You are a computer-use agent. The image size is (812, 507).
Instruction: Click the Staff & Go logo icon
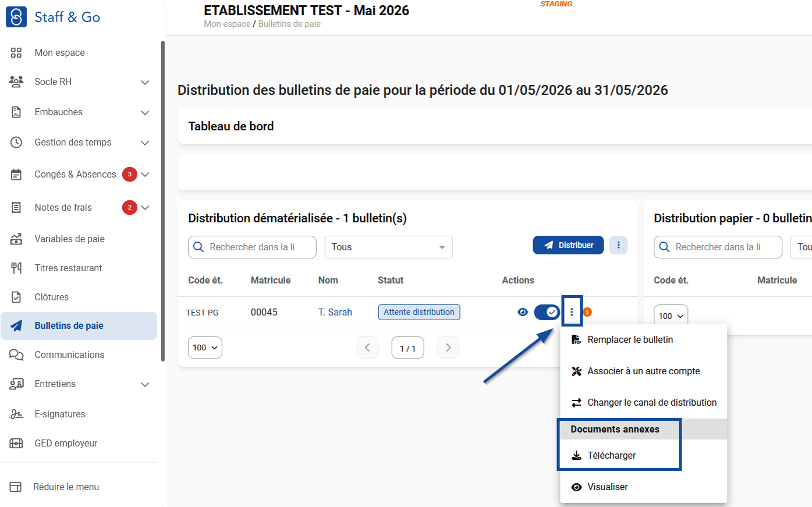click(16, 17)
